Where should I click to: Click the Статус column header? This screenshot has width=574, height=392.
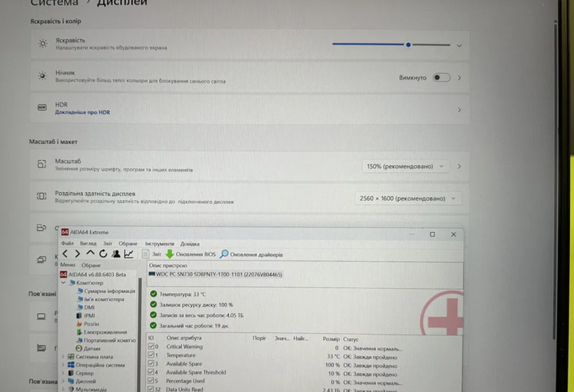click(x=351, y=339)
